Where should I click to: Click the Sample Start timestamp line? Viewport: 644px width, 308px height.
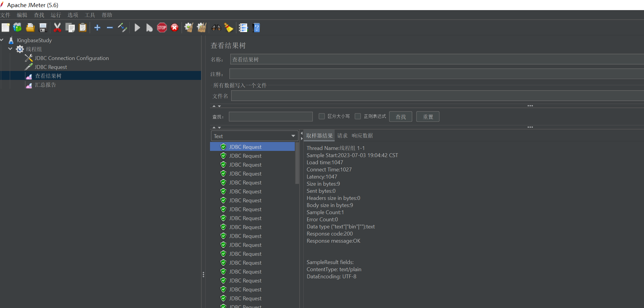click(x=352, y=155)
